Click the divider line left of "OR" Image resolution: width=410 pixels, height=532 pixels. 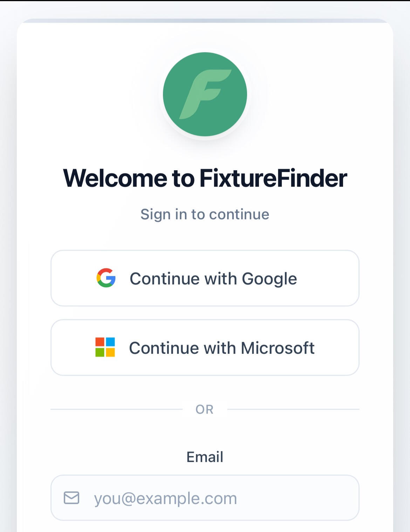click(x=116, y=409)
